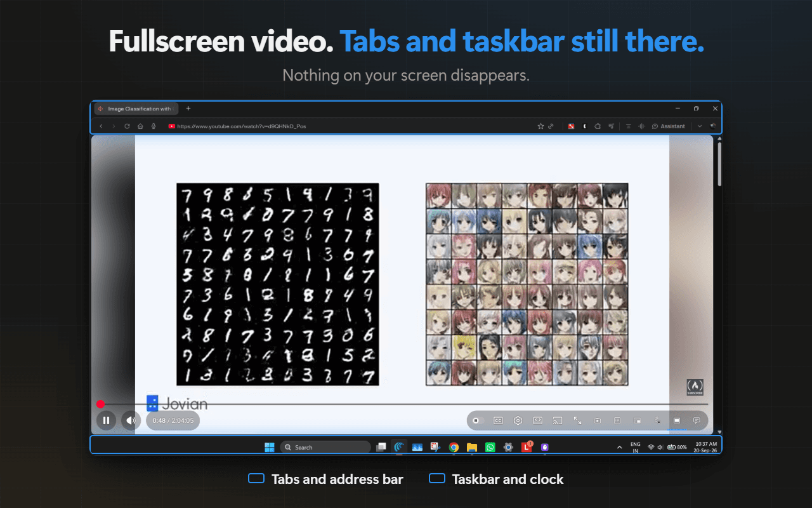
Task: Open the clock showing 10:37 AM
Action: pos(706,447)
